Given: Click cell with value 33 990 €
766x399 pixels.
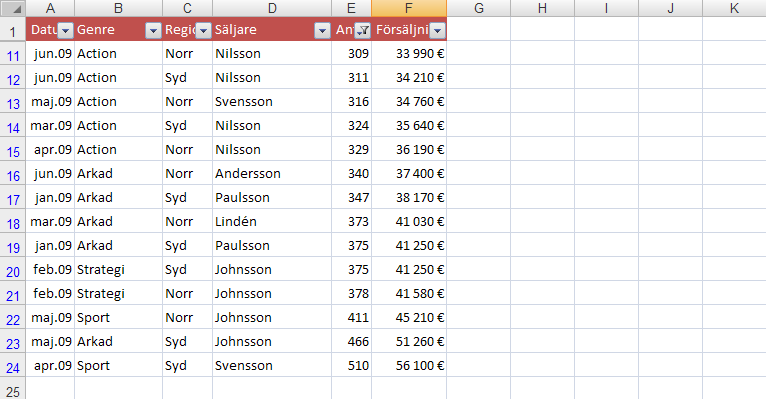Looking at the screenshot, I should coord(409,53).
